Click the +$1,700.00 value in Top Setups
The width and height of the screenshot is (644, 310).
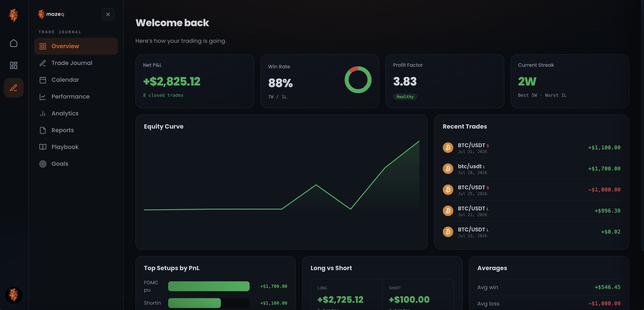pos(274,286)
